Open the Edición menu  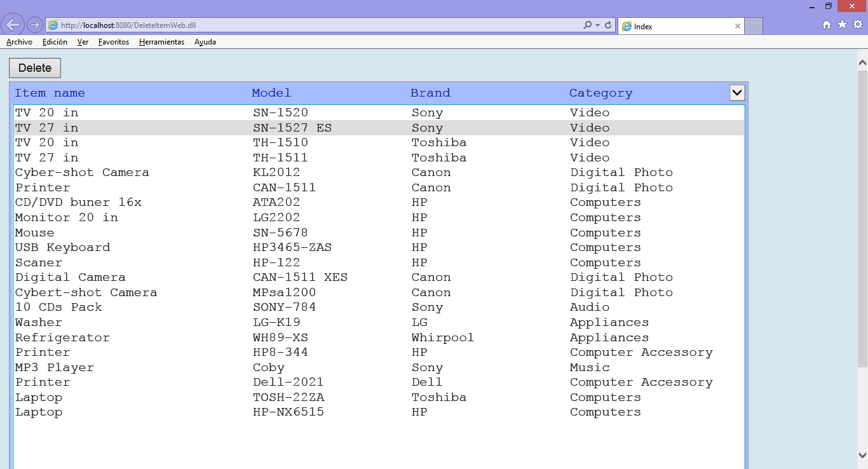(55, 42)
